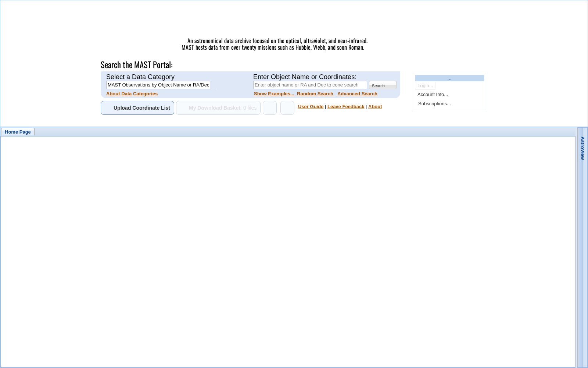This screenshot has width=588, height=368.
Task: Open the About link
Action: pos(375,107)
